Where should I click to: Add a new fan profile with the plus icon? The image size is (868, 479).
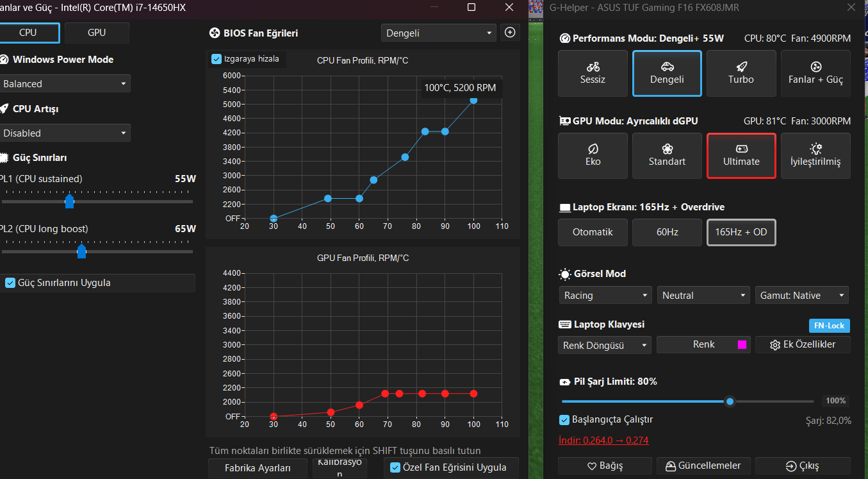click(x=511, y=33)
